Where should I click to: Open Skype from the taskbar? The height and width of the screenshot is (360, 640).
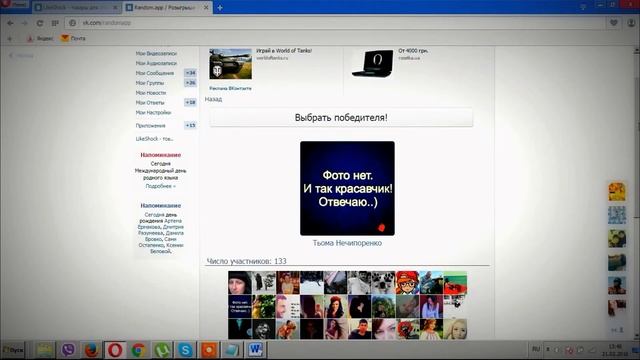[185, 350]
